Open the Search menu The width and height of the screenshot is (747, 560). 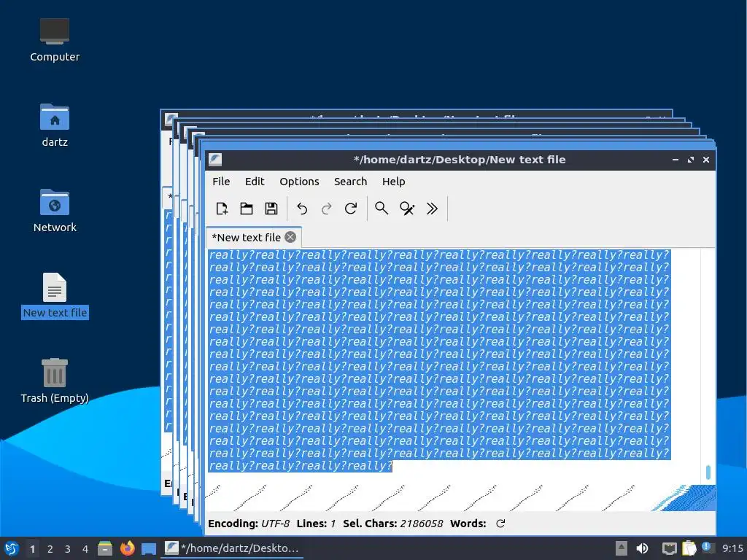coord(350,182)
